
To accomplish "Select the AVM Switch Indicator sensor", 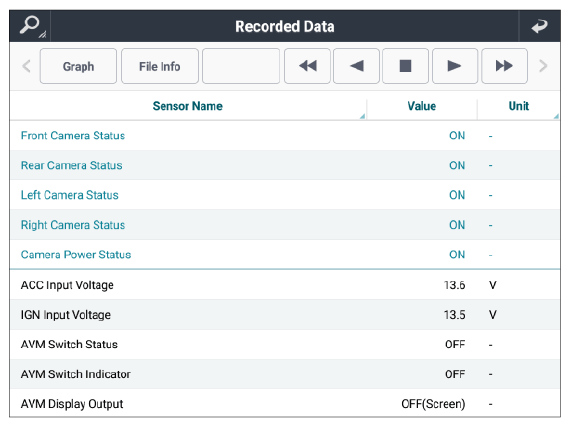I will tap(285, 374).
